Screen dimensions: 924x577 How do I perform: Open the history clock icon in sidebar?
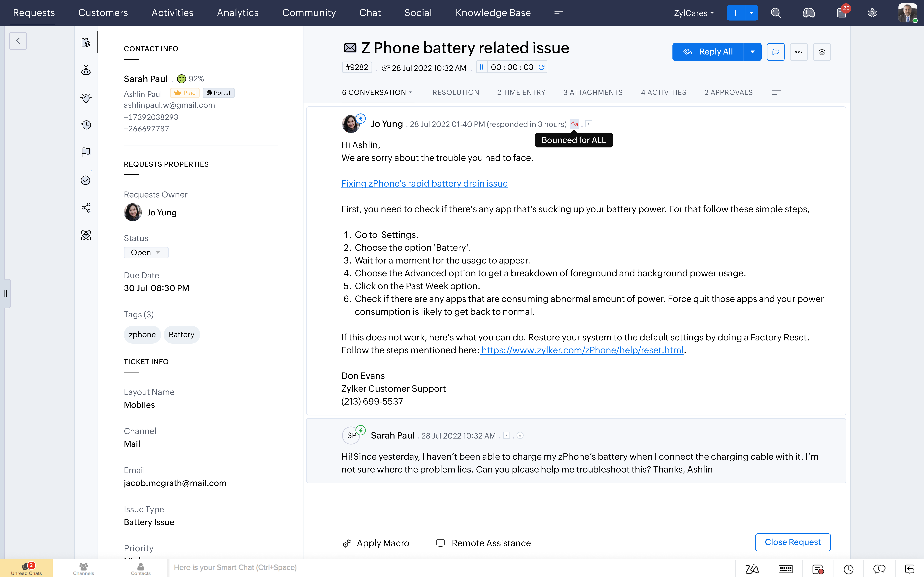[86, 125]
